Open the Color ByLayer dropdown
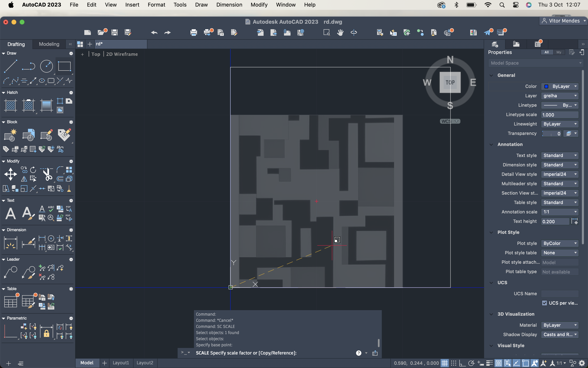Viewport: 588px width, 368px height. pyautogui.click(x=560, y=86)
